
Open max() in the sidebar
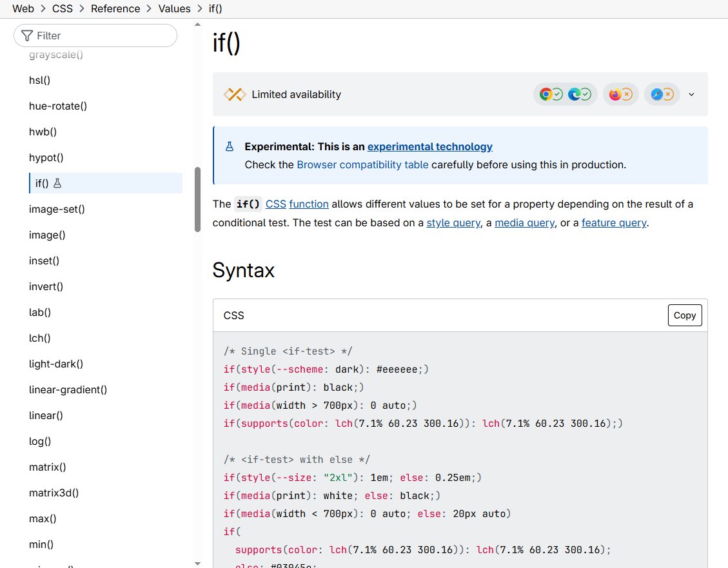[x=43, y=518]
